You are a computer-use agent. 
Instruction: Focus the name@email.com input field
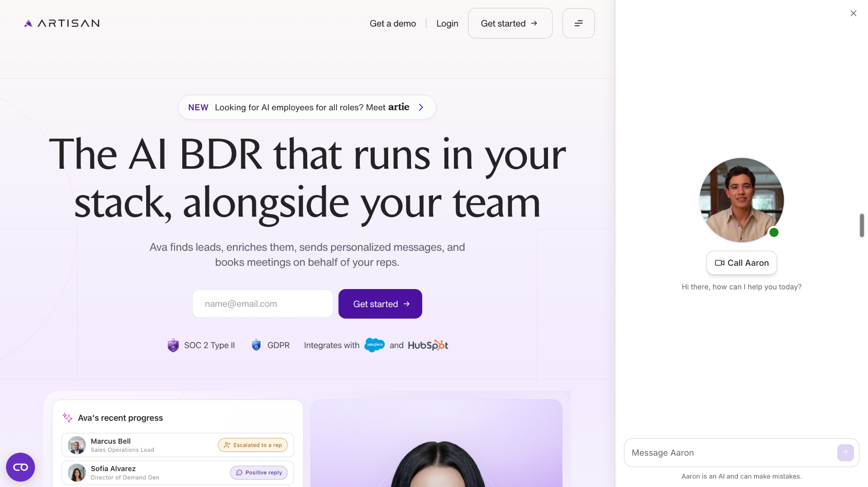click(262, 304)
